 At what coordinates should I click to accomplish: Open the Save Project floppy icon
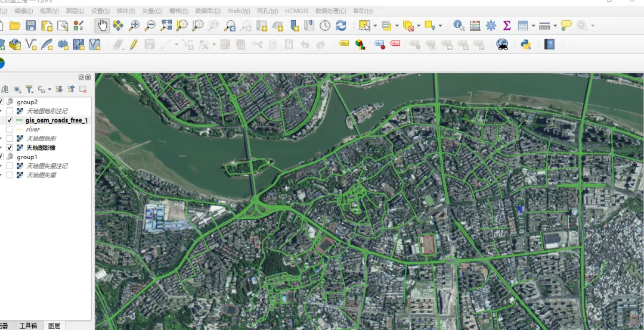click(31, 26)
